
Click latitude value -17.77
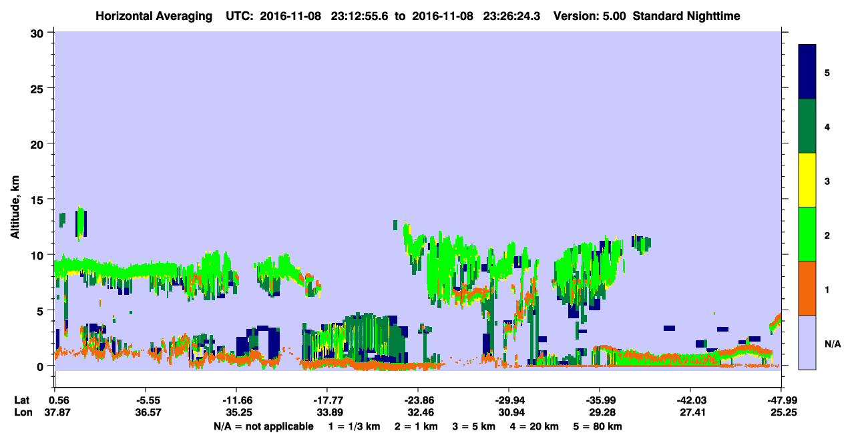(327, 400)
